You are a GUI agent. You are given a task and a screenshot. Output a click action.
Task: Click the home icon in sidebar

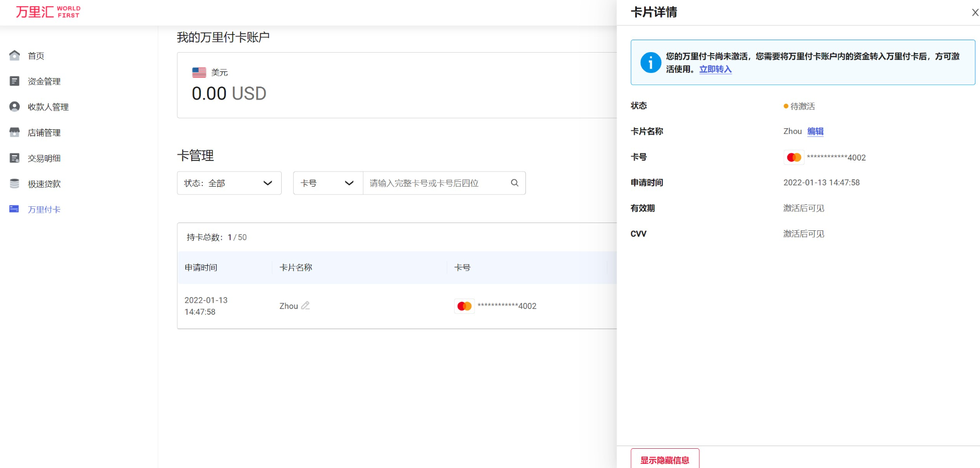tap(15, 55)
